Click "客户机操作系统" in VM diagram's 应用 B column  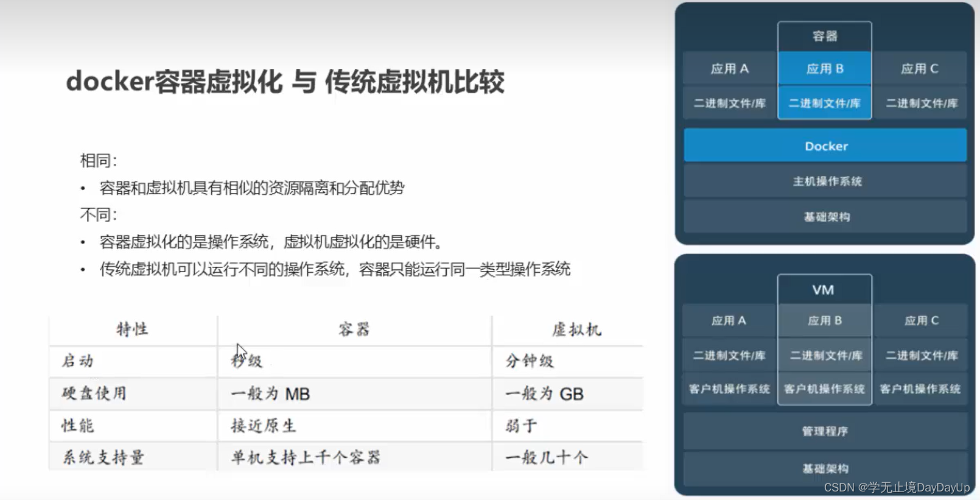tap(825, 389)
